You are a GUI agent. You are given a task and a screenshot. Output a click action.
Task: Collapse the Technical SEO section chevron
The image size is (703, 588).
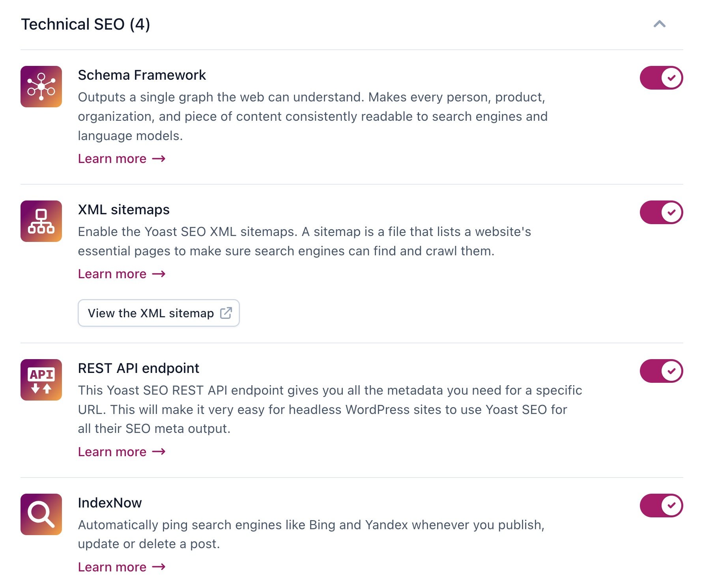pyautogui.click(x=660, y=24)
